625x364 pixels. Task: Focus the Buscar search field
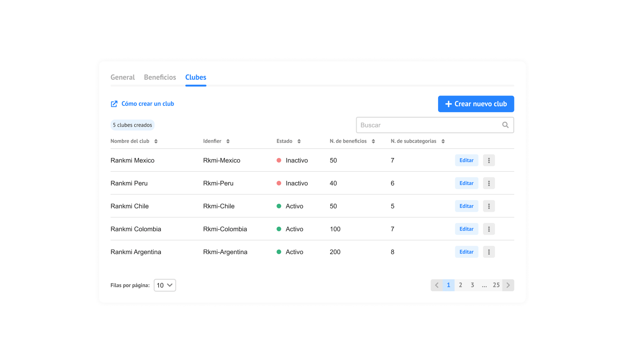click(x=428, y=125)
